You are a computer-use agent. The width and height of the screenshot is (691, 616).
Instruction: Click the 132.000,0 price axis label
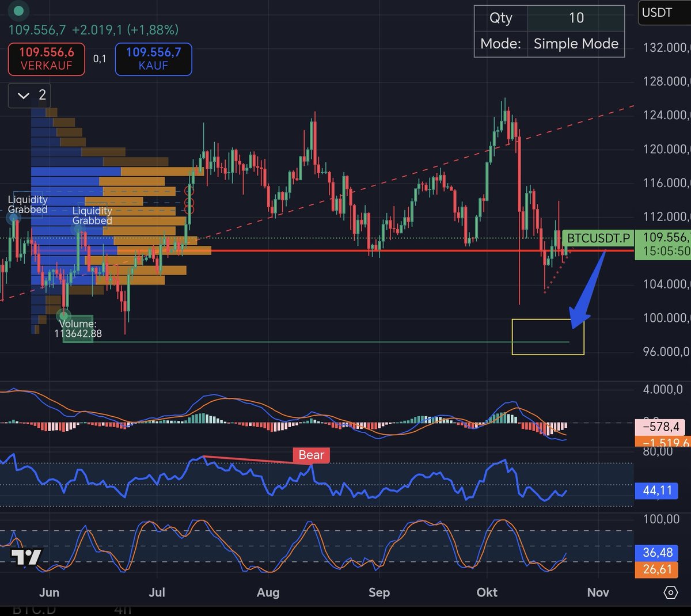click(x=666, y=48)
